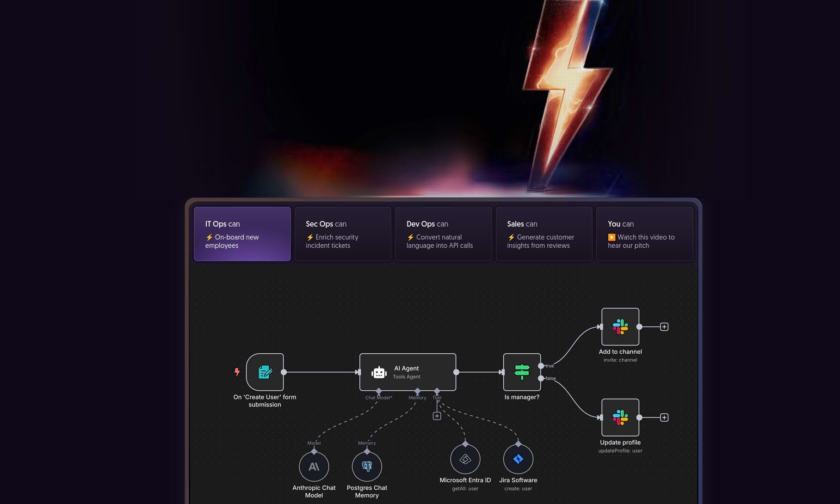The image size is (840, 504).
Task: Add a new tool under AI Agent
Action: pos(437,416)
